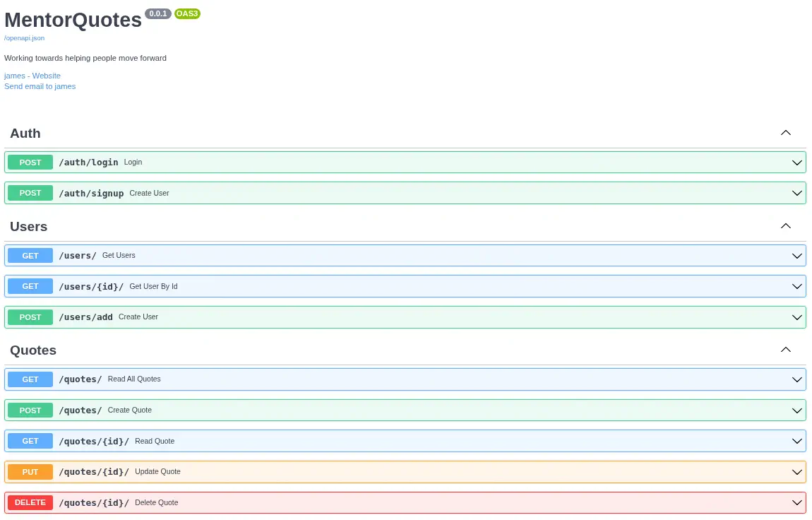812x520 pixels.
Task: Click the OAS3 version badge
Action: (x=187, y=13)
